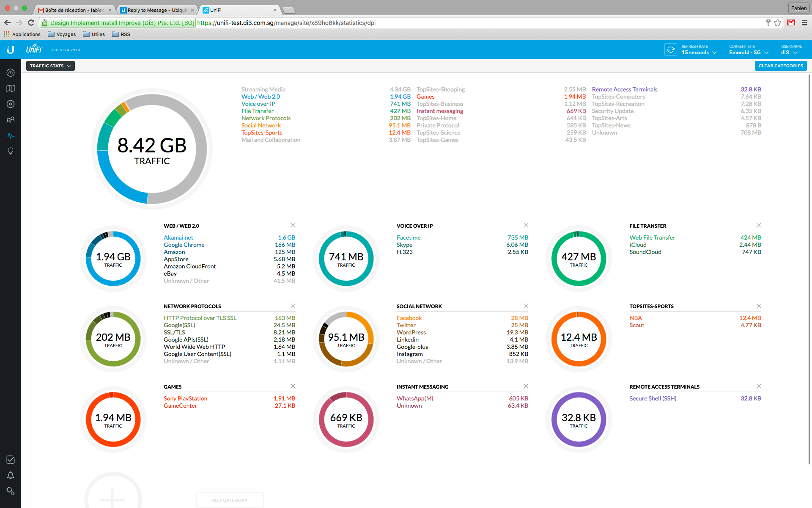Open the Devices icon in the sidebar
The image size is (812, 508).
point(11,104)
